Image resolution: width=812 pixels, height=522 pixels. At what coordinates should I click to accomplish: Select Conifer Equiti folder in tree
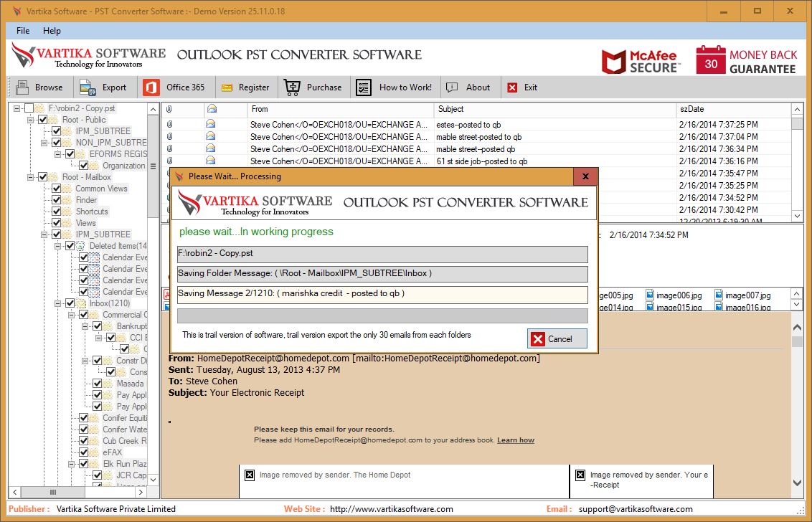[125, 418]
